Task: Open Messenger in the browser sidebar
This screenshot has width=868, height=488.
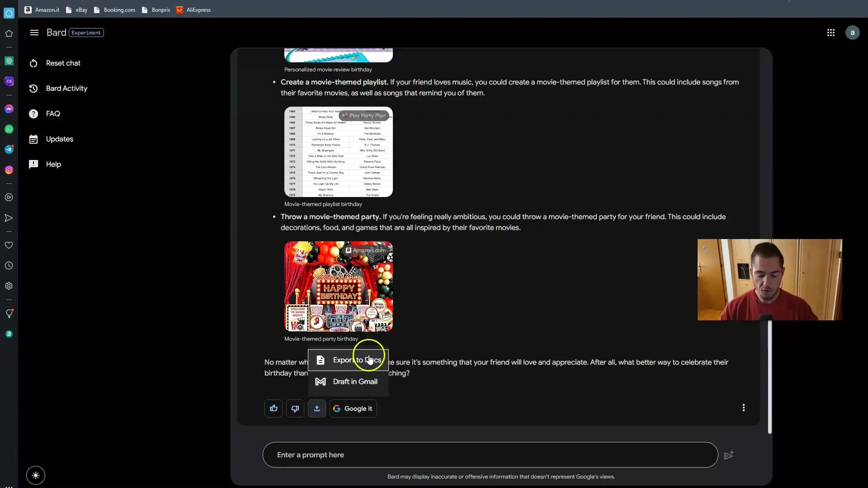Action: pos(9,109)
